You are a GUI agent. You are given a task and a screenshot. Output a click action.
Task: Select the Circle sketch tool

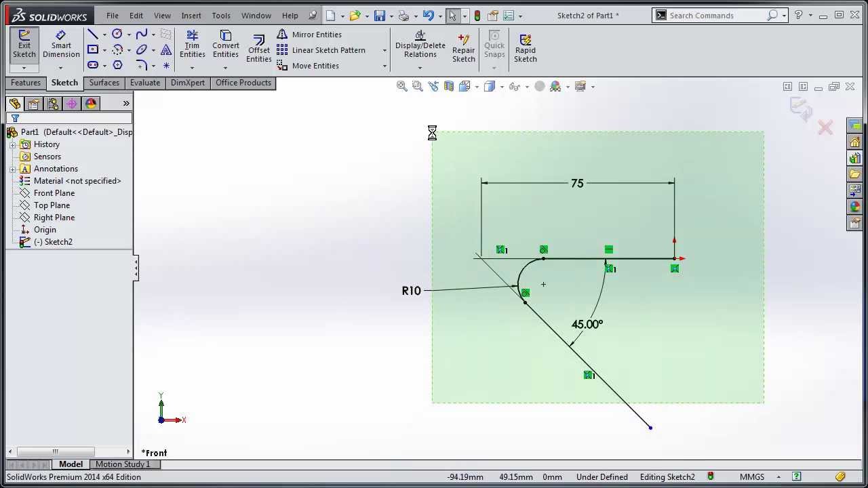tap(116, 33)
